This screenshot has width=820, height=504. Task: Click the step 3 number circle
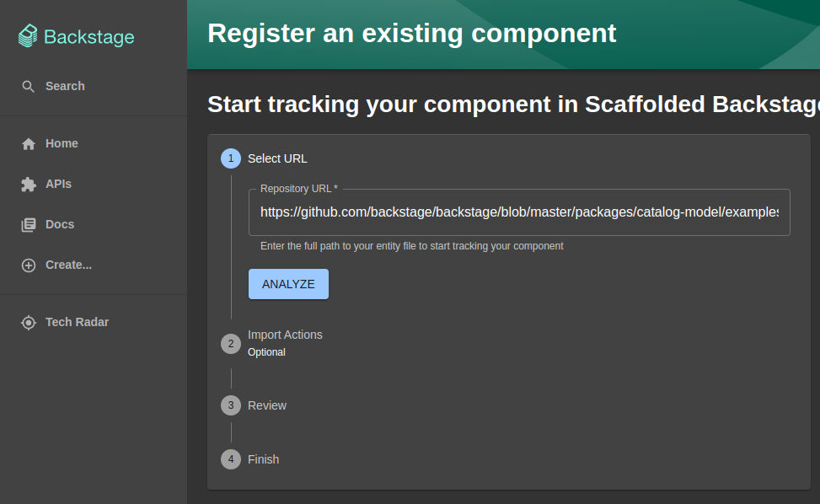coord(231,405)
